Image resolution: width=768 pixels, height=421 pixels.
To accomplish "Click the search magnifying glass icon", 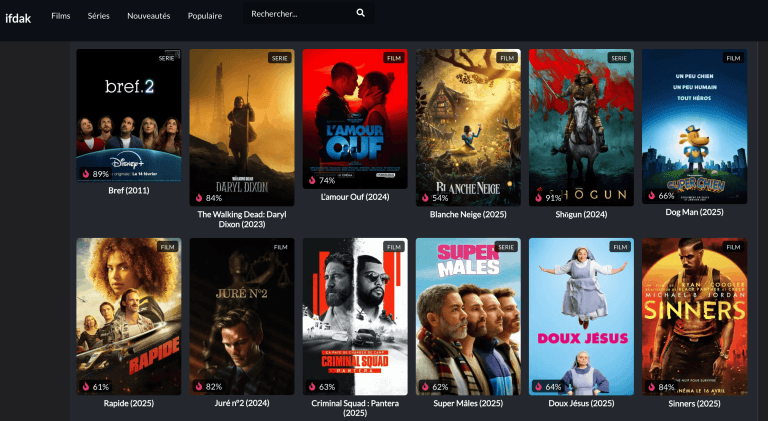I will [360, 14].
